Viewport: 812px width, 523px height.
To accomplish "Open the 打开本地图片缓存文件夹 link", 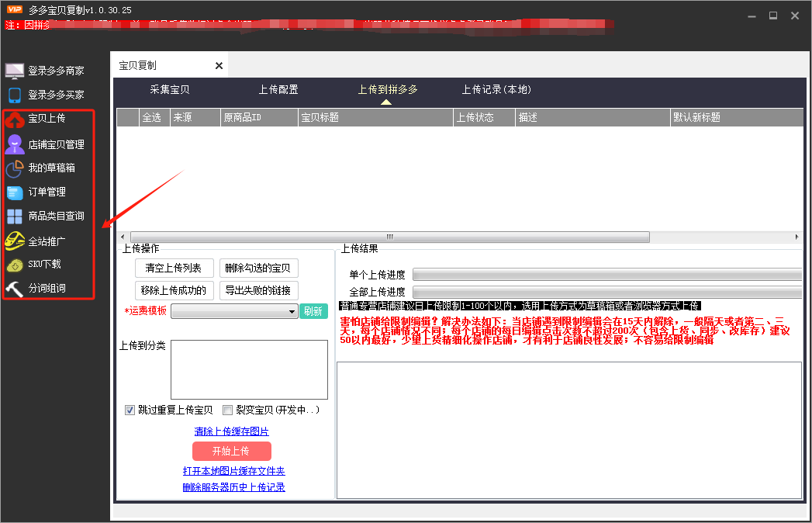I will tap(233, 471).
